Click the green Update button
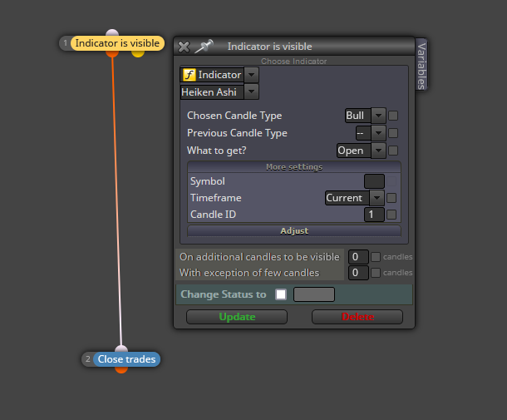Screen dimensions: 507x420 click(x=237, y=317)
